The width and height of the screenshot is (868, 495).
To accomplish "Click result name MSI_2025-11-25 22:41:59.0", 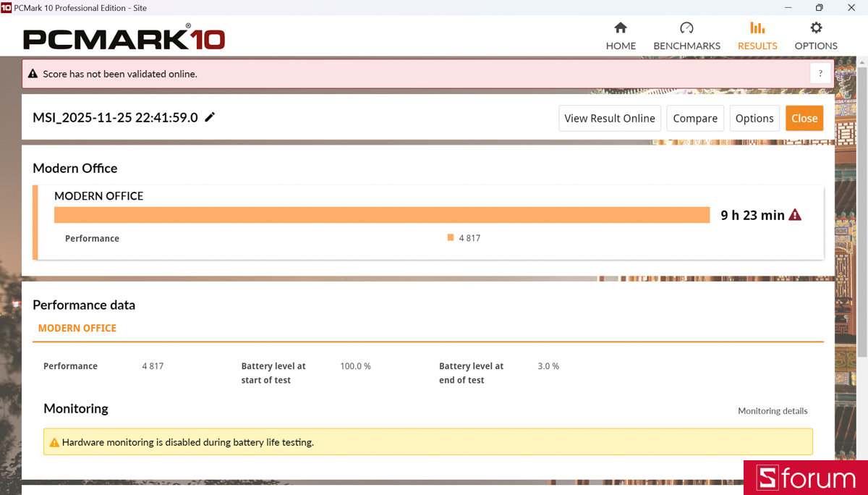I will coord(115,117).
